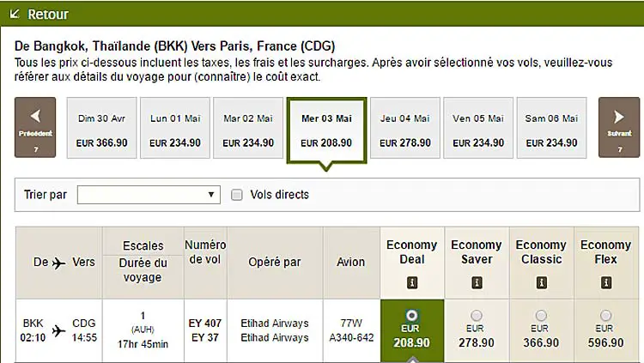Choose the Dim 30 Avr date tab
The width and height of the screenshot is (644, 363).
[102, 128]
